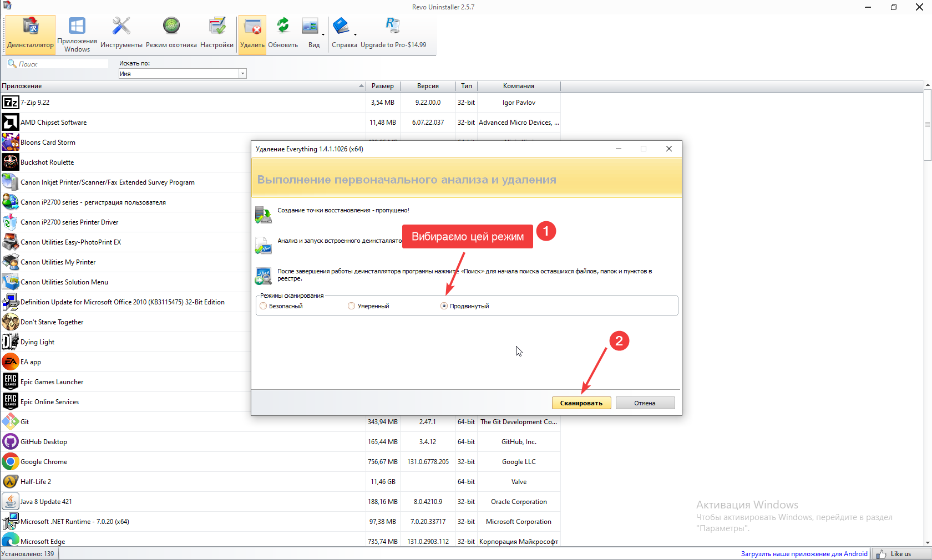Viewport: 932px width, 560px height.
Task: Select the AMD Chipset Software icon
Action: [11, 123]
